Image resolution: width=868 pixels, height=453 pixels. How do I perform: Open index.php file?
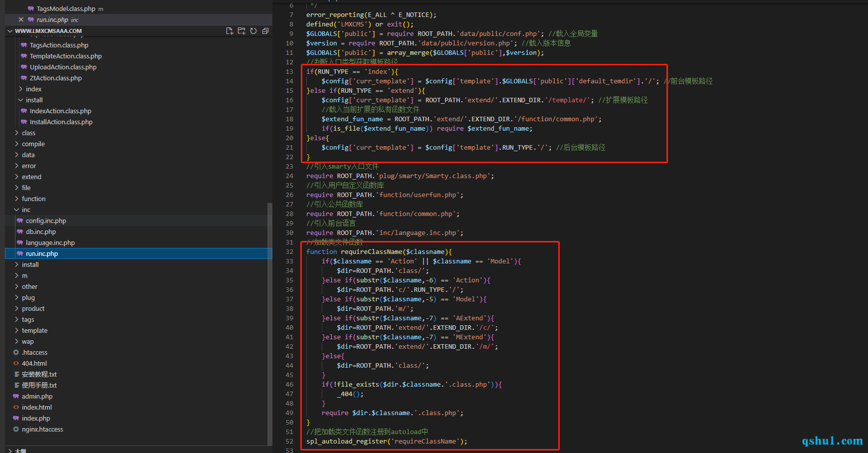tap(36, 418)
